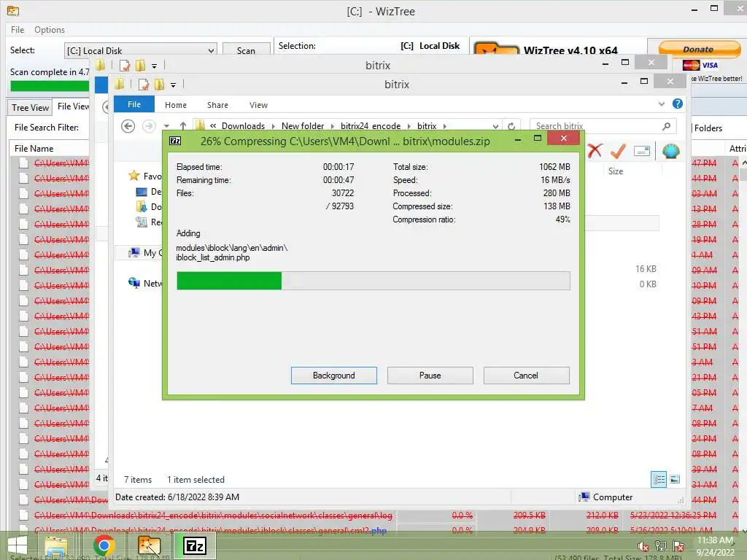Screen dimensions: 747x560
Task: Open Customize Quick Access Toolbar dropdown in back bitrix window
Action: pos(155,66)
